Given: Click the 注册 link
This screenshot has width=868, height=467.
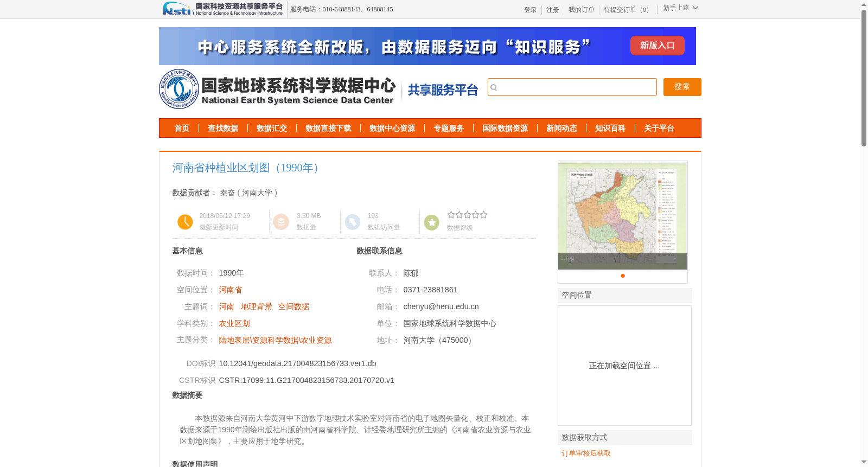Looking at the screenshot, I should coord(553,10).
